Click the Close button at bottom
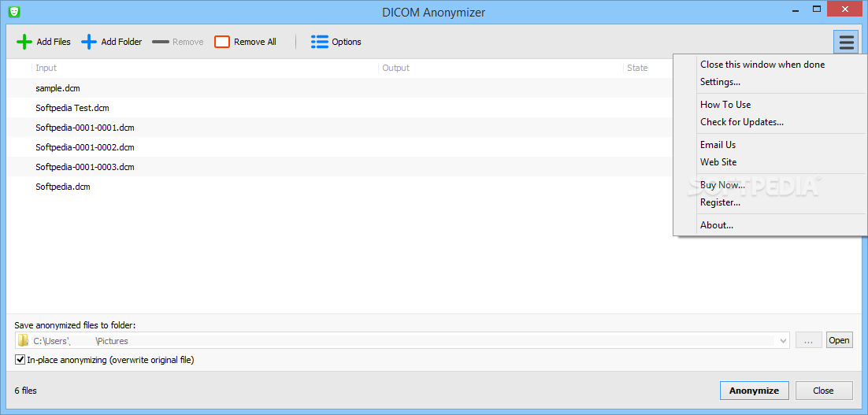The height and width of the screenshot is (415, 868). (823, 391)
